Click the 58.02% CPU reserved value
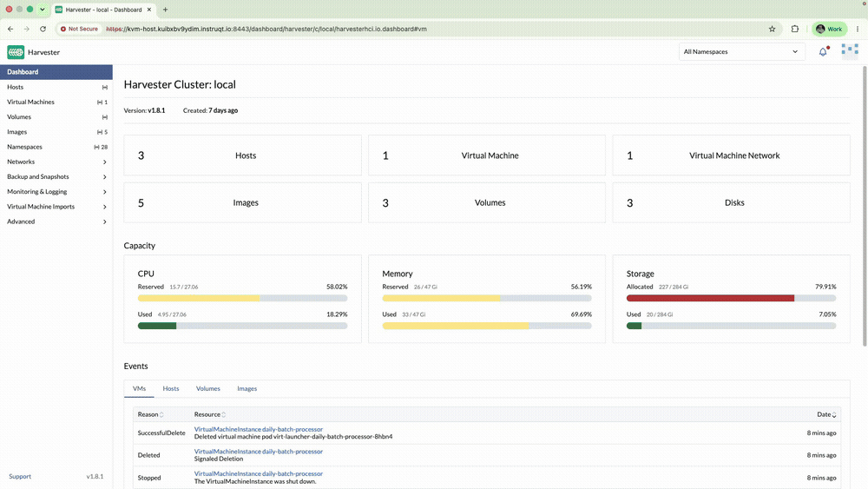The height and width of the screenshot is (489, 868). pyautogui.click(x=337, y=287)
